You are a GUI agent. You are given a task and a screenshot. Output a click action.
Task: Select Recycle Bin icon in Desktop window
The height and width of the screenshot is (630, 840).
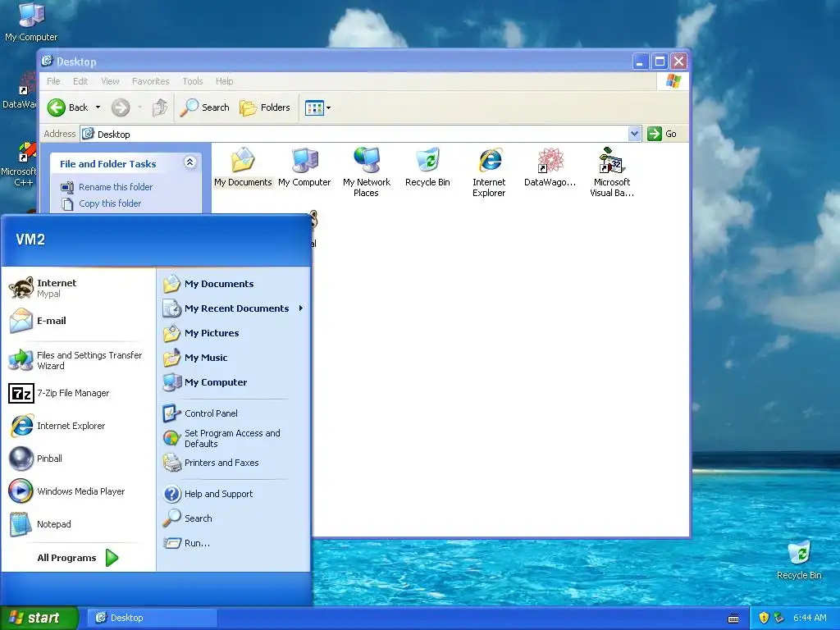tap(427, 167)
